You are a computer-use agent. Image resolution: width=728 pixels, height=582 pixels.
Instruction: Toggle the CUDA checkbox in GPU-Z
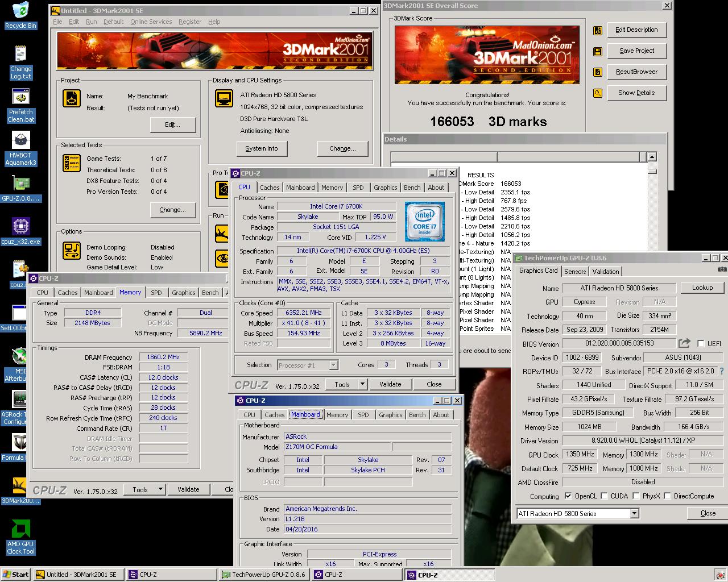click(604, 496)
